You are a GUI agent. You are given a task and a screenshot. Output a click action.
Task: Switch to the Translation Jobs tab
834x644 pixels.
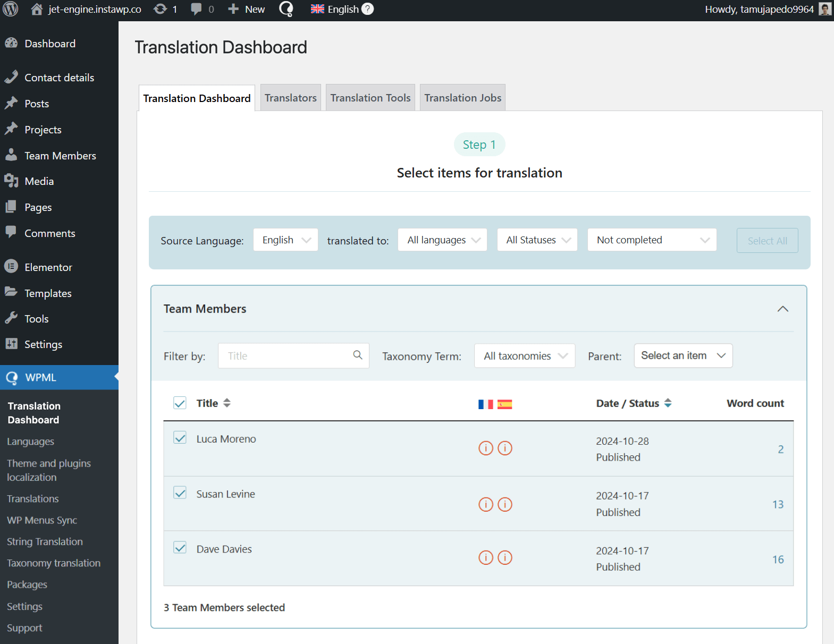(462, 98)
